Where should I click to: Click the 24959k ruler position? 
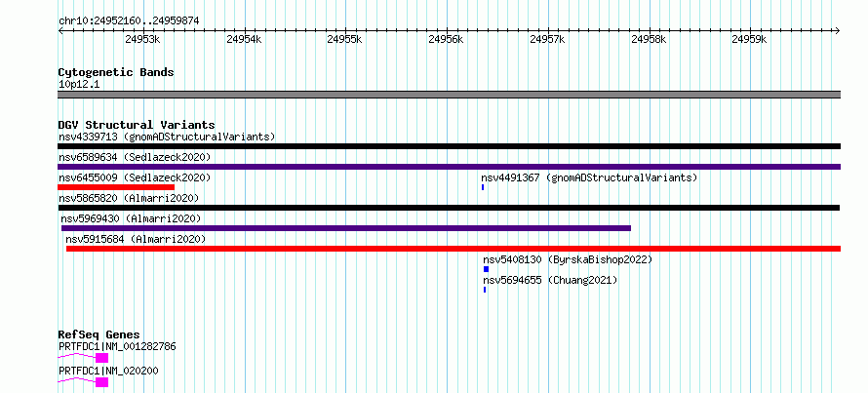coord(749,39)
